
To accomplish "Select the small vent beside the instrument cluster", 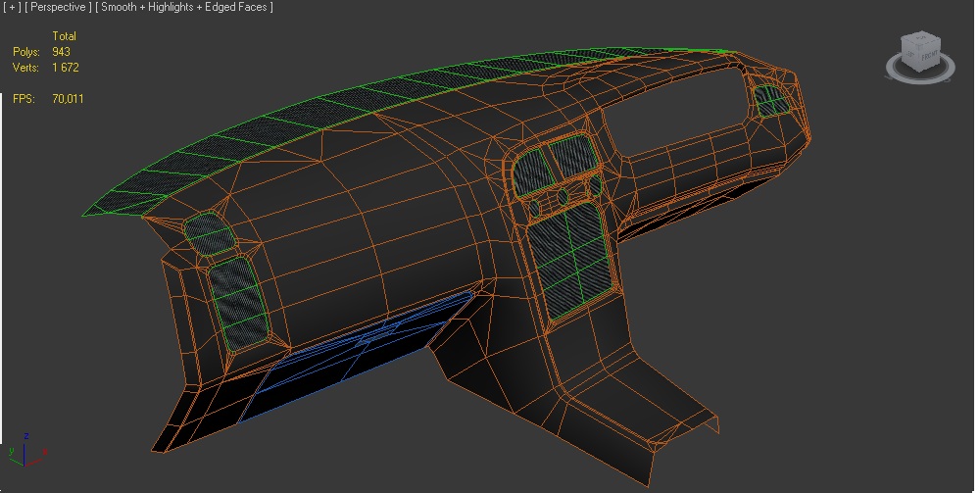I will (x=773, y=98).
